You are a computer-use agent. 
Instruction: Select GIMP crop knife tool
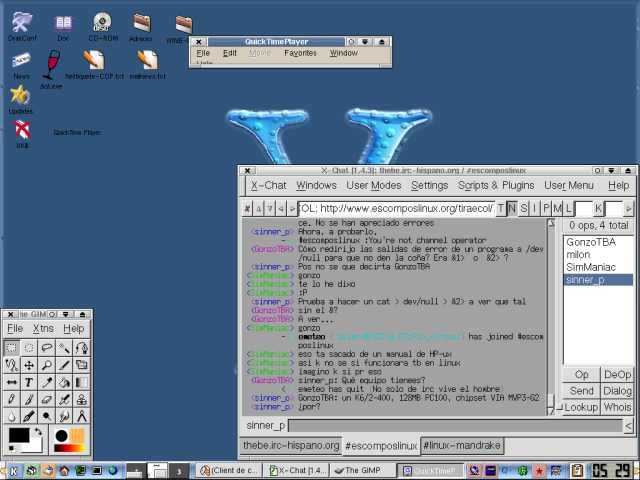click(64, 364)
